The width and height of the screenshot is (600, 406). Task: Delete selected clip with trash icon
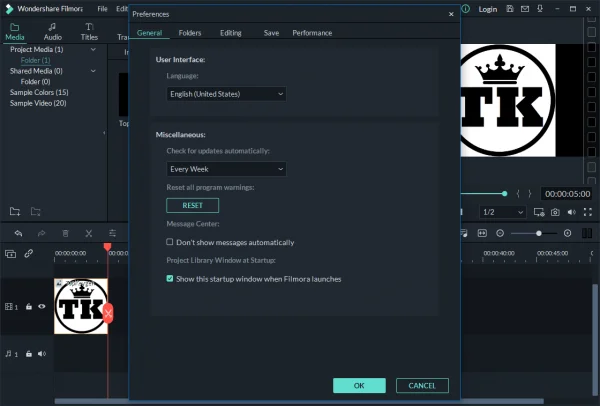coord(65,233)
